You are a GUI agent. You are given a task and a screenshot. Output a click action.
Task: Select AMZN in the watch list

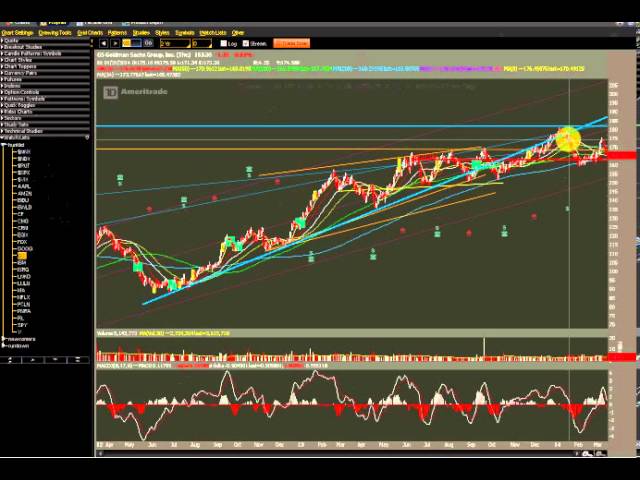point(24,193)
